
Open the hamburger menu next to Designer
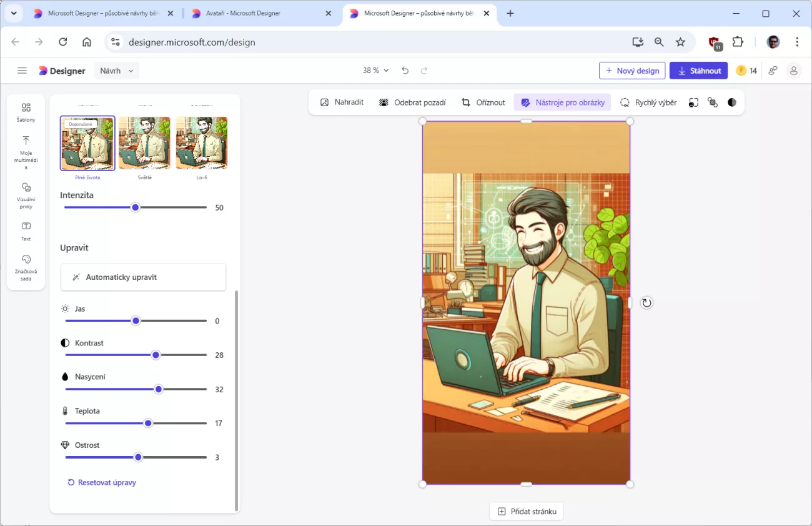click(22, 71)
